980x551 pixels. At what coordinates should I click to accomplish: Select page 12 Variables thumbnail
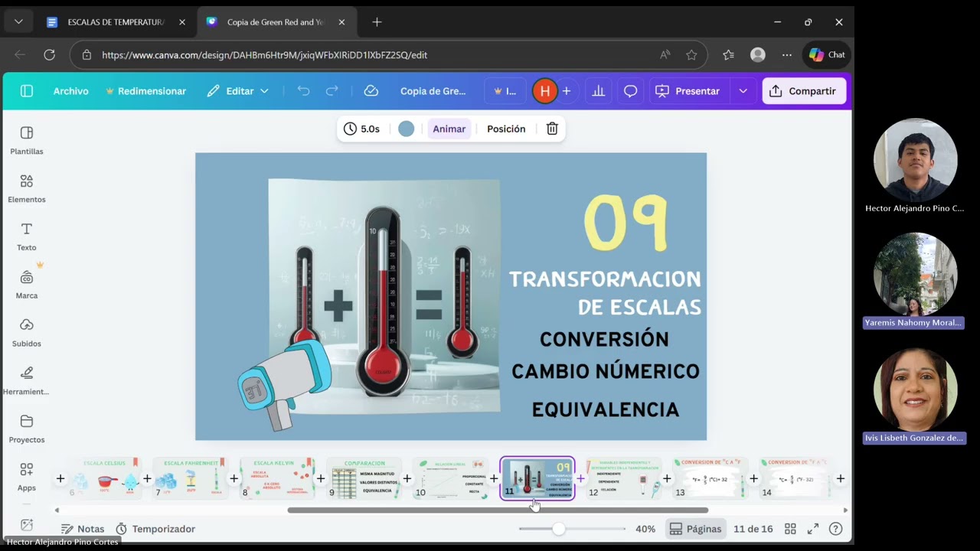click(623, 478)
